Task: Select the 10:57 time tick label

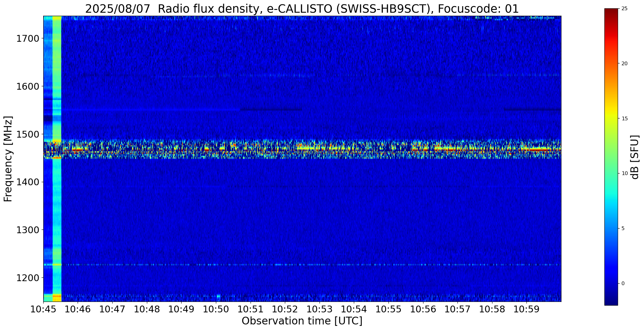Action: coord(458,309)
